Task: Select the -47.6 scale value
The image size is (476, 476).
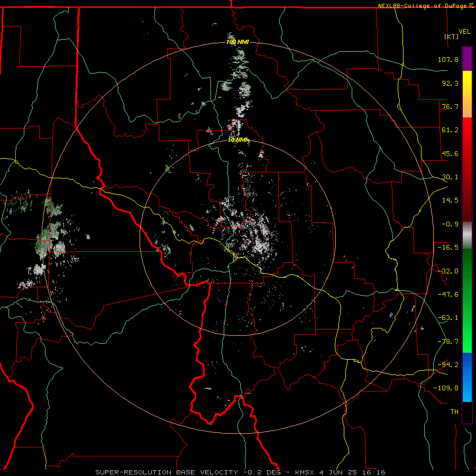Action: pyautogui.click(x=448, y=294)
